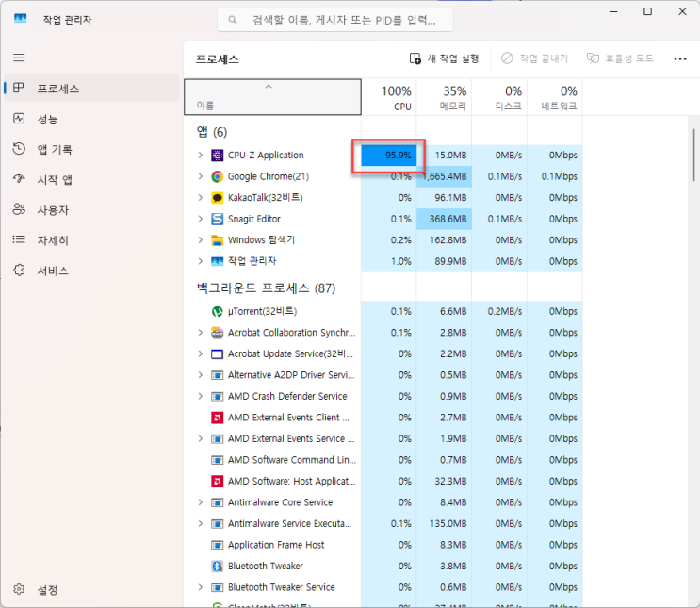
Task: Click the AMD External Events Service icon
Action: 217,438
